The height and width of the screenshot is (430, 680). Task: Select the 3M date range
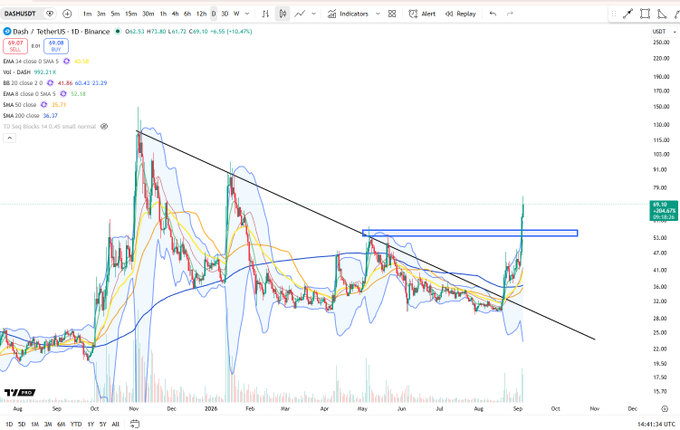pos(48,424)
